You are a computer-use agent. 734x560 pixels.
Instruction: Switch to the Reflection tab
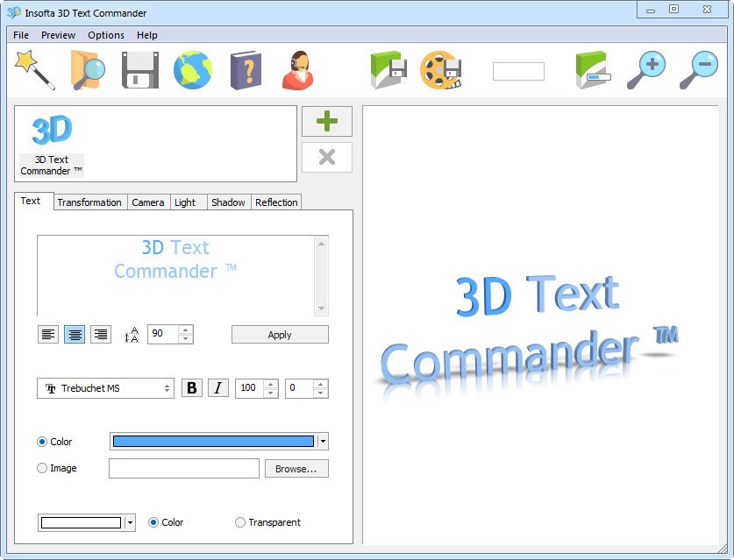(276, 202)
